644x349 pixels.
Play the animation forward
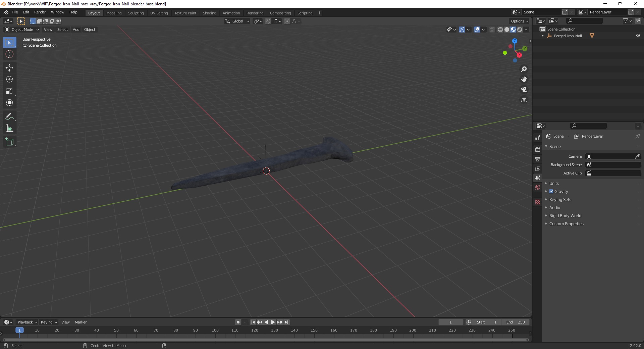click(273, 322)
